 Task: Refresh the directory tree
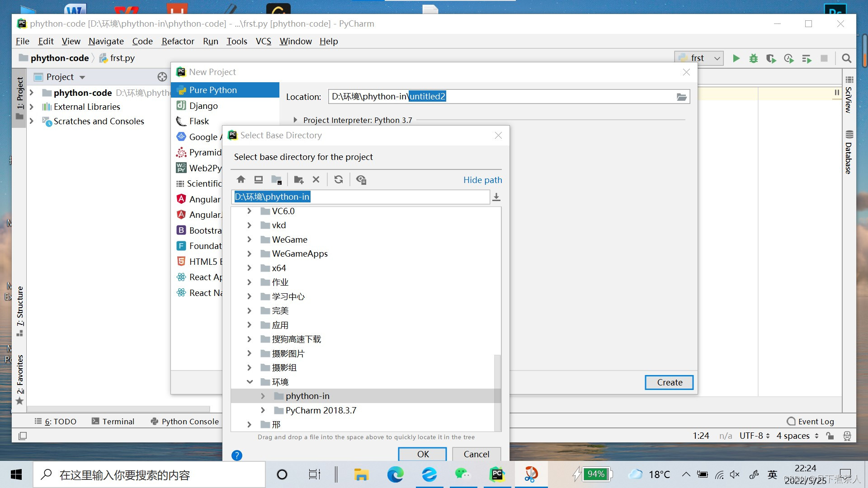coord(338,180)
